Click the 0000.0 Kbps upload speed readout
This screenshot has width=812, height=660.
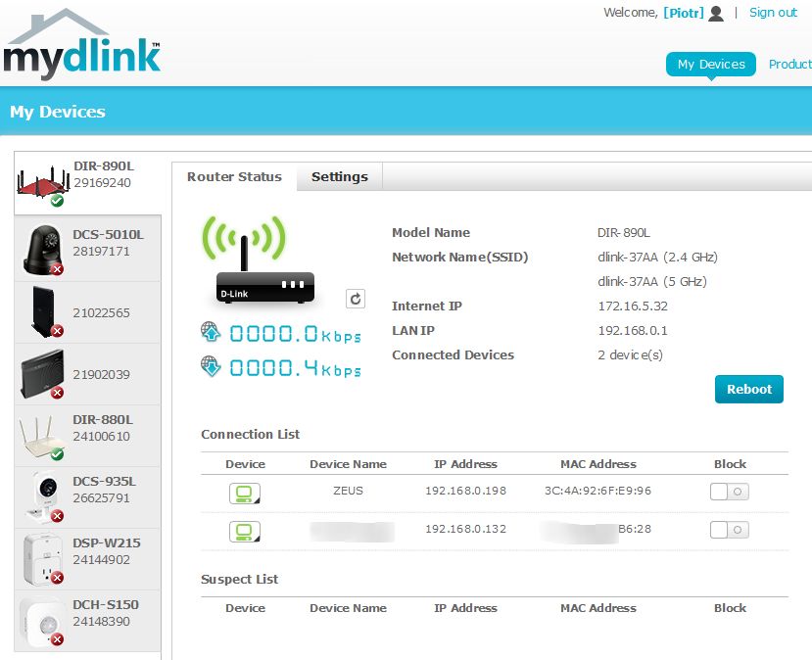(295, 334)
